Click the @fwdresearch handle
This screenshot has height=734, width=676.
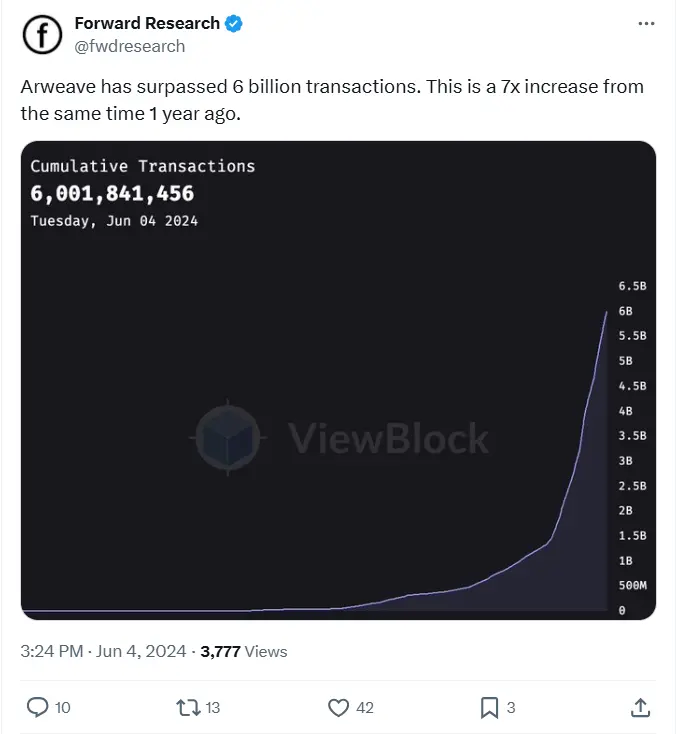pos(130,45)
